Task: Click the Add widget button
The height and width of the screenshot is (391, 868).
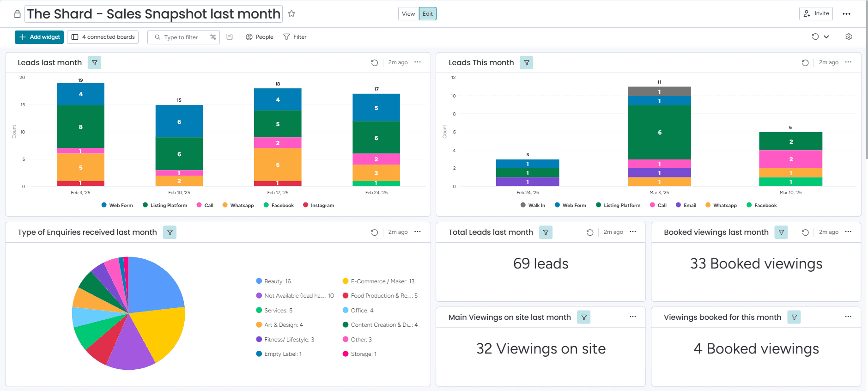Action: pyautogui.click(x=39, y=37)
